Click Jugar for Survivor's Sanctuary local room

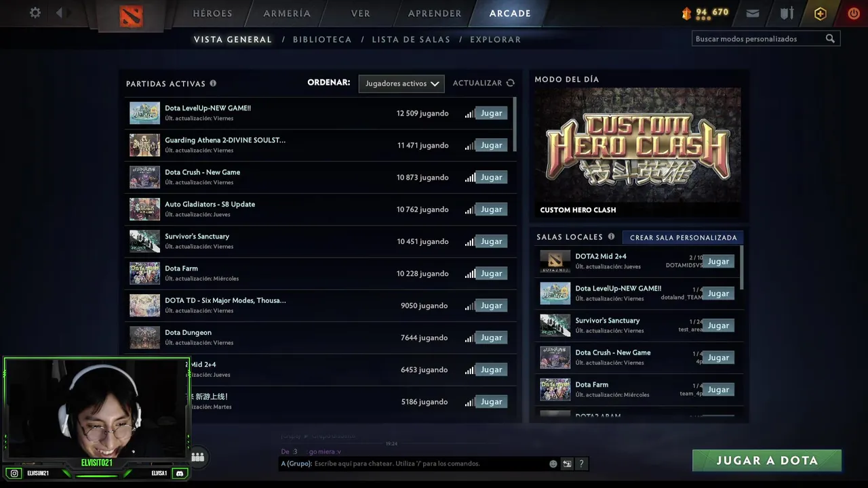[x=718, y=325]
